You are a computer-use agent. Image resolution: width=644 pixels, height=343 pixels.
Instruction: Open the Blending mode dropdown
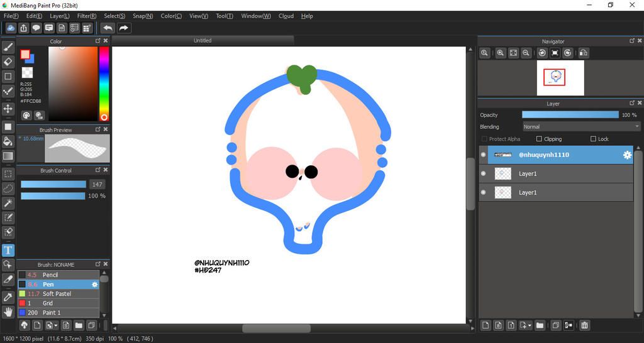[581, 127]
